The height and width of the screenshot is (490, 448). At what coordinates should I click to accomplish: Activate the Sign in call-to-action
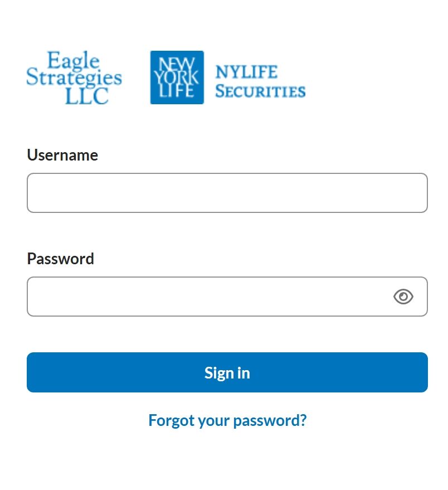pos(227,372)
